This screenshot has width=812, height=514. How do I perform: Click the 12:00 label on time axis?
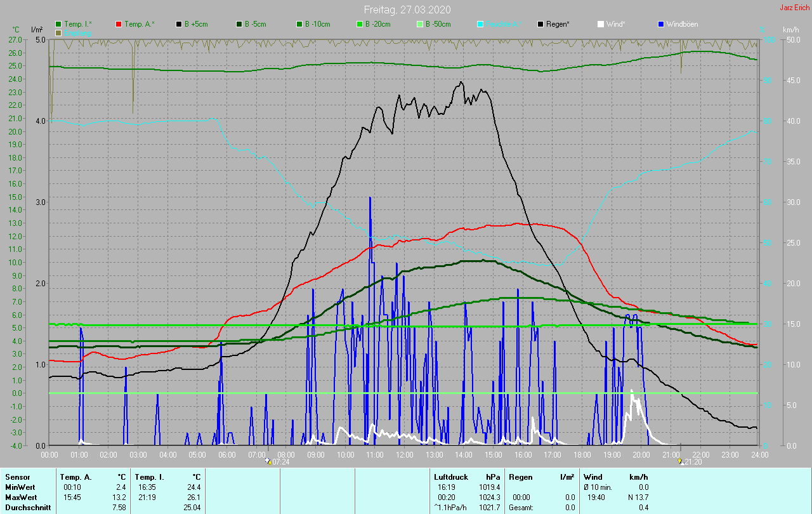405,454
